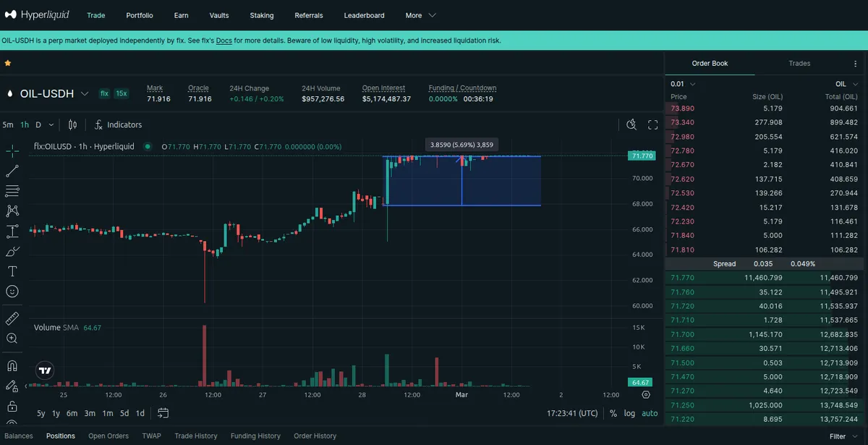
Task: Open the Funding History tab
Action: coord(255,436)
